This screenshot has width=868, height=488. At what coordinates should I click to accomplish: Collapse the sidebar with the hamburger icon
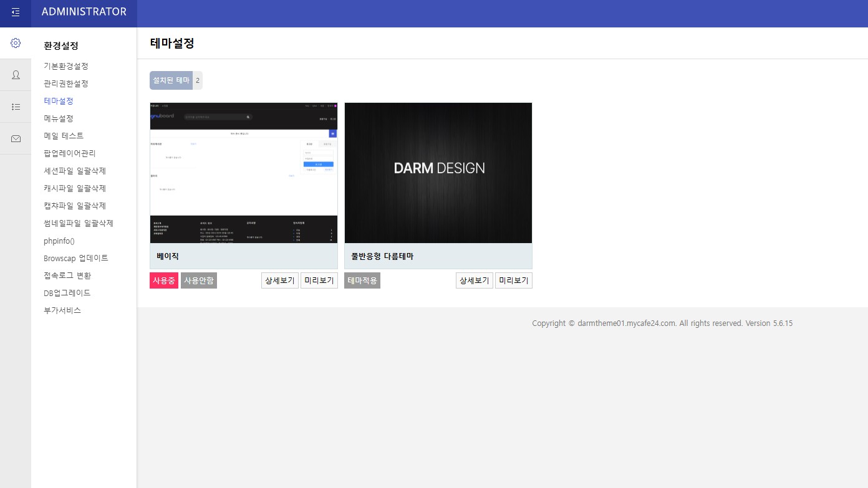[16, 12]
